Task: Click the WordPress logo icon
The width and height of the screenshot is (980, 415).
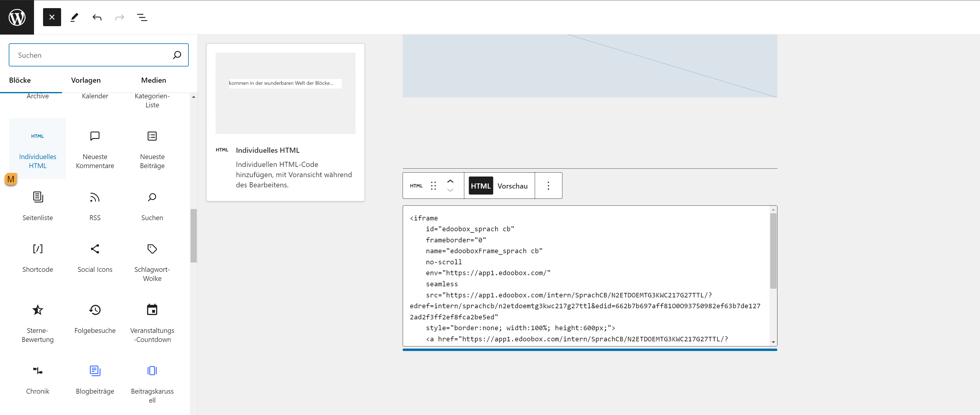Action: (17, 17)
